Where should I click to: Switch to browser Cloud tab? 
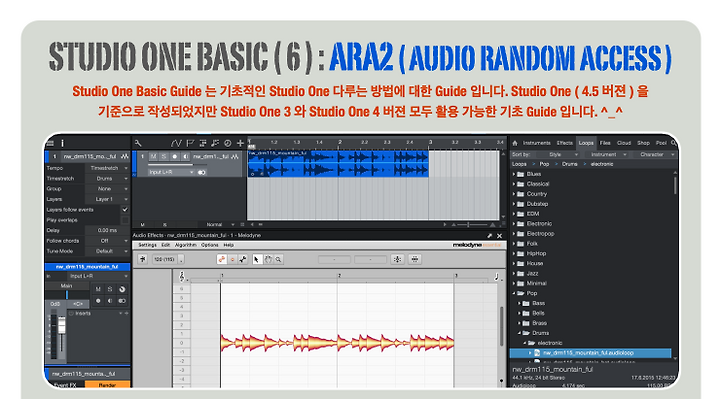(x=624, y=143)
